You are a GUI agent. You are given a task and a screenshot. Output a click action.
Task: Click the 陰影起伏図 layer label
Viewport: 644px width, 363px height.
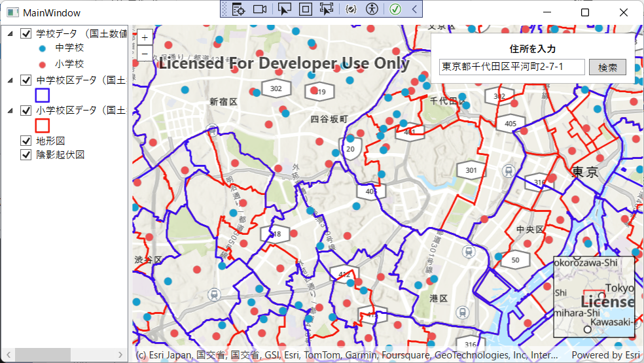[60, 155]
